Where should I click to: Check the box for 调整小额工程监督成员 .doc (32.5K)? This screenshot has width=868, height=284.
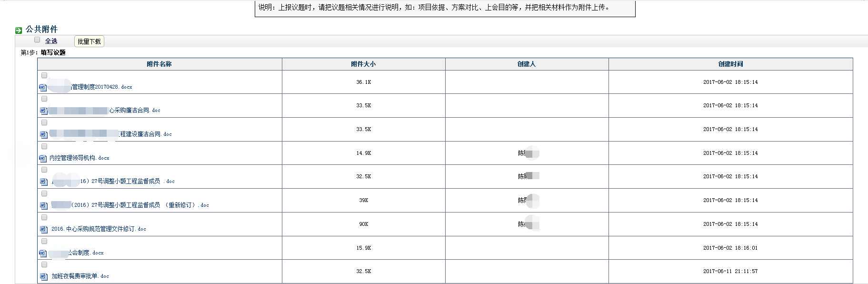[44, 170]
